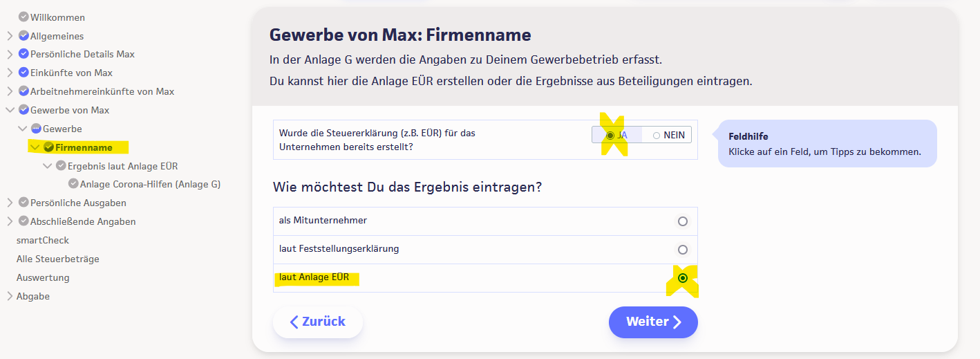Click the green checkmark icon beside Firmenname

pyautogui.click(x=48, y=147)
